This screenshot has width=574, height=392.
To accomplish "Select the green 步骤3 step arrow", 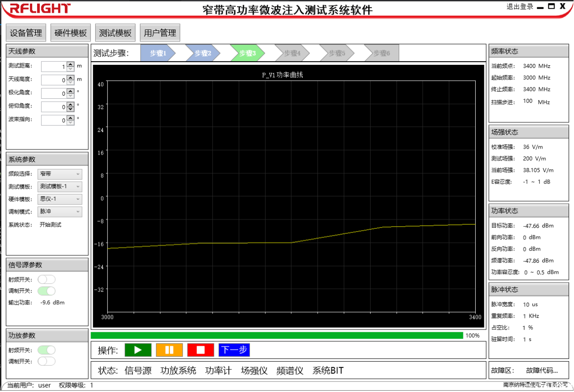I will pos(247,53).
